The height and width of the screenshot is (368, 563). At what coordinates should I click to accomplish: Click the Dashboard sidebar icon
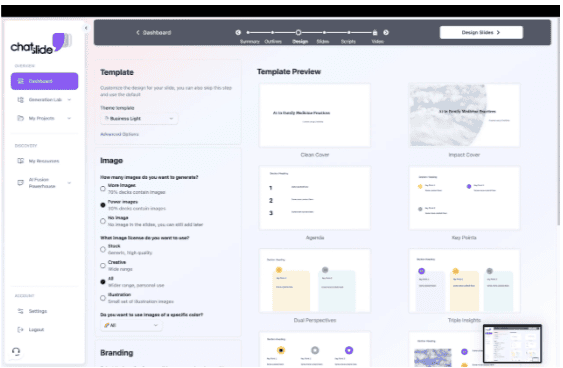click(x=21, y=81)
